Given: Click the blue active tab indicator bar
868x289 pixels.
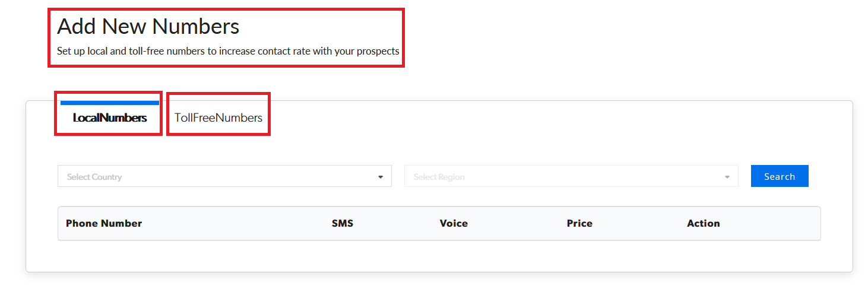Looking at the screenshot, I should click(109, 103).
